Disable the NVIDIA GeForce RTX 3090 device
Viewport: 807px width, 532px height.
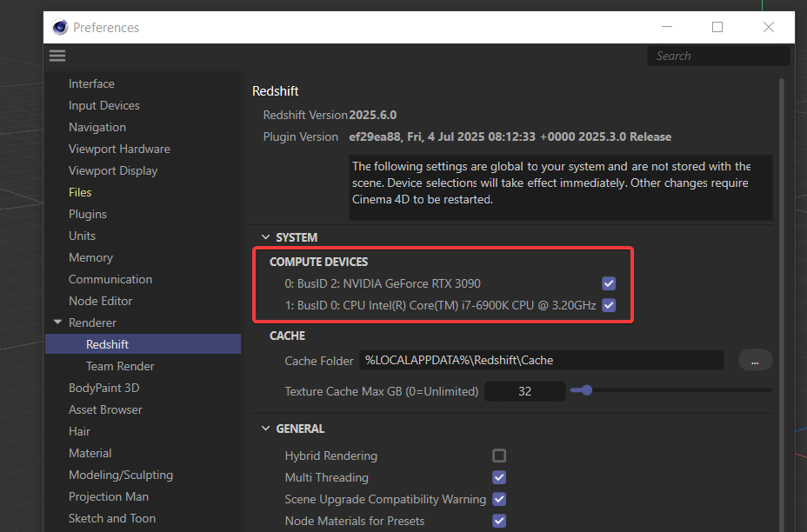coord(609,283)
